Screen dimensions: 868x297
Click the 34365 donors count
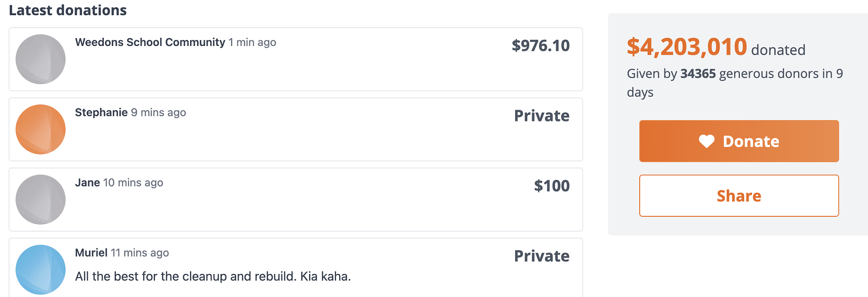pyautogui.click(x=698, y=74)
